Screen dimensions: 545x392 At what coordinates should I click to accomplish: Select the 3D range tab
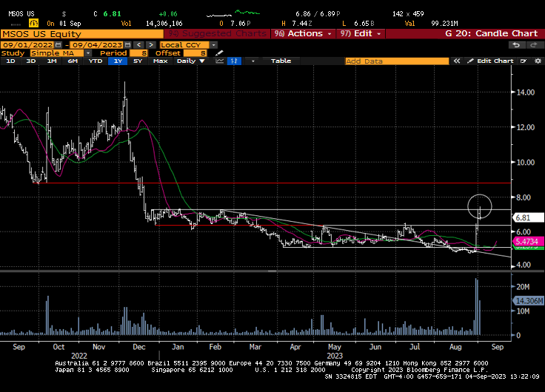[31, 61]
